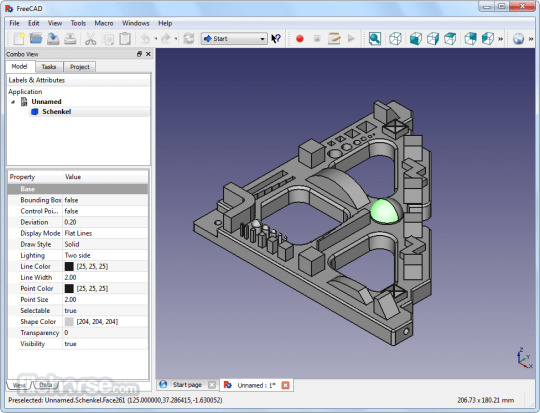Click the Point Color black swatch
The height and width of the screenshot is (413, 540).
[x=69, y=288]
